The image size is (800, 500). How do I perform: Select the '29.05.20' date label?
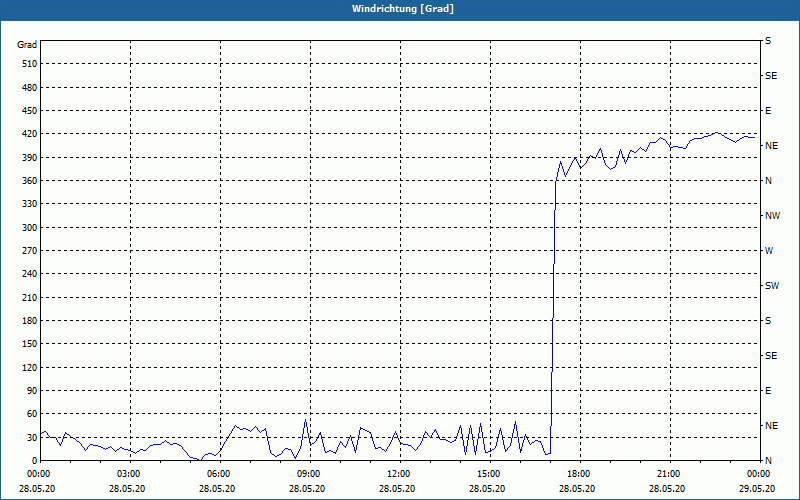click(757, 488)
